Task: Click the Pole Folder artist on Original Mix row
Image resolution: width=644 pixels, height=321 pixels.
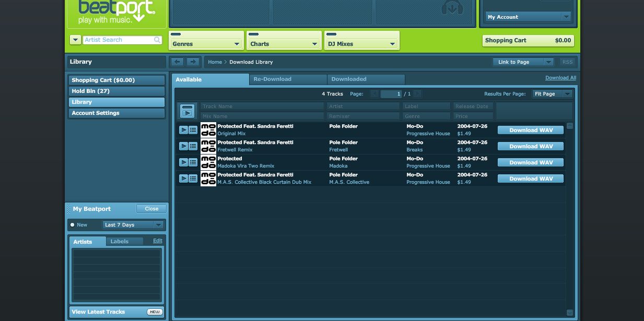Action: 343,126
